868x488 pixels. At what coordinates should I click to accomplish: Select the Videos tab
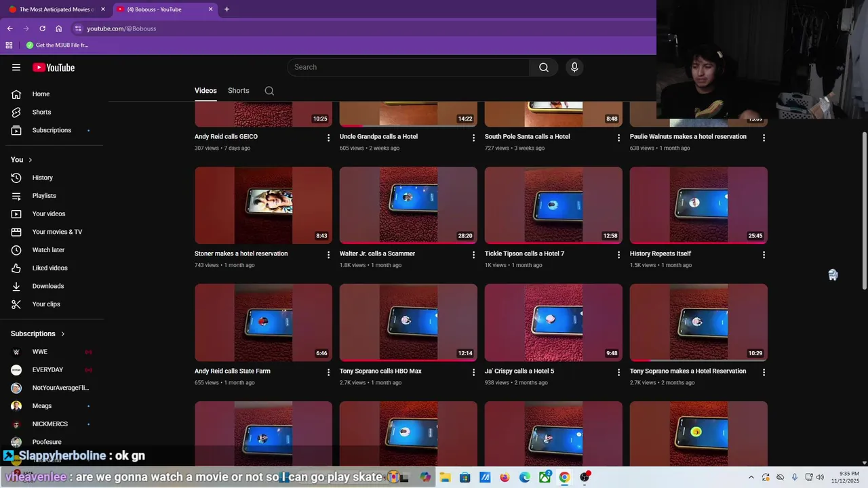205,91
